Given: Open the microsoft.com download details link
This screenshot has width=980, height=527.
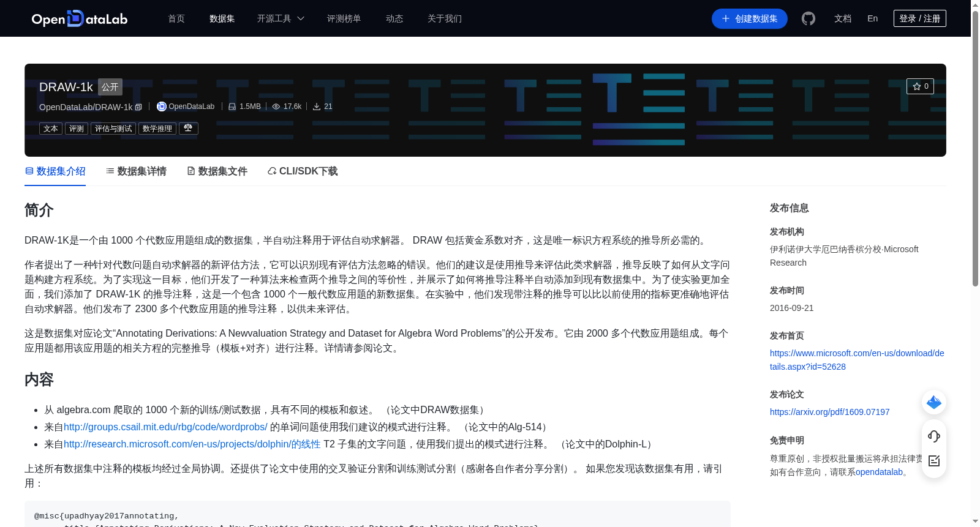Looking at the screenshot, I should 857,360.
